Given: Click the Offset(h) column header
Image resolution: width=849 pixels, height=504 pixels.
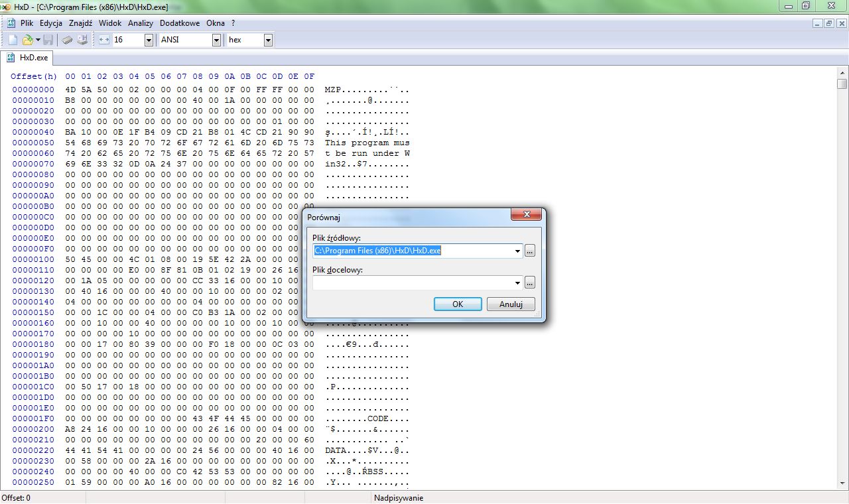Looking at the screenshot, I should pyautogui.click(x=34, y=76).
